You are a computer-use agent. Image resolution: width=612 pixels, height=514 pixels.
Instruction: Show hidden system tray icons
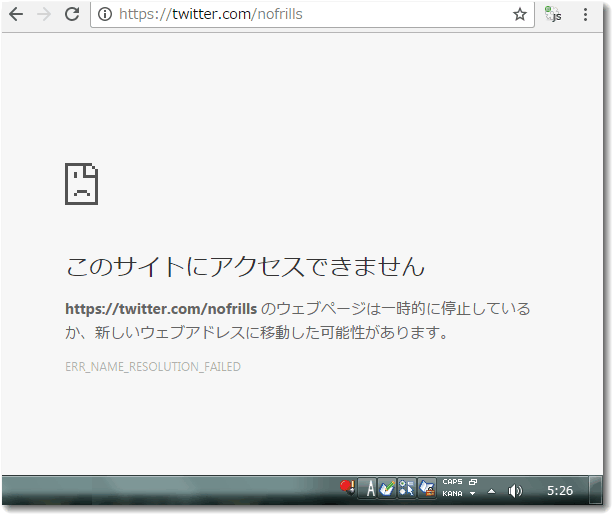pos(492,491)
